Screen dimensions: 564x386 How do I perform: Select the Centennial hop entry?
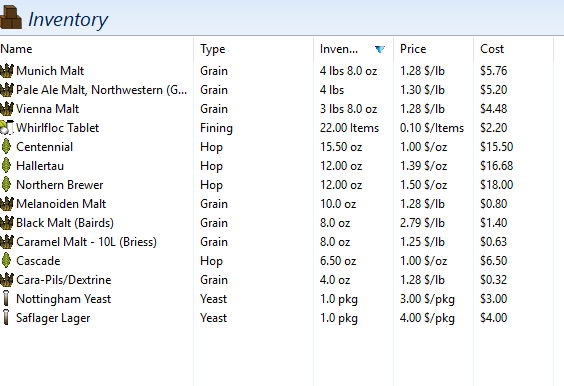point(45,147)
